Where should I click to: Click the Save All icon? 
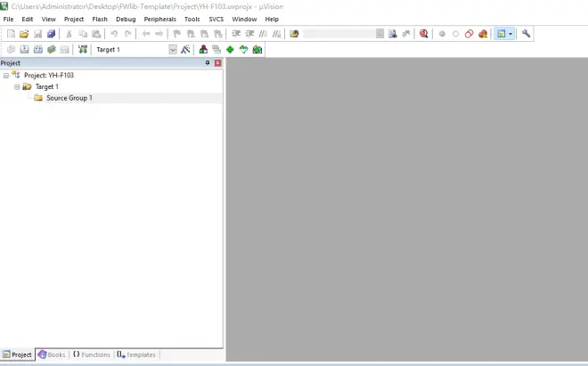pos(52,34)
